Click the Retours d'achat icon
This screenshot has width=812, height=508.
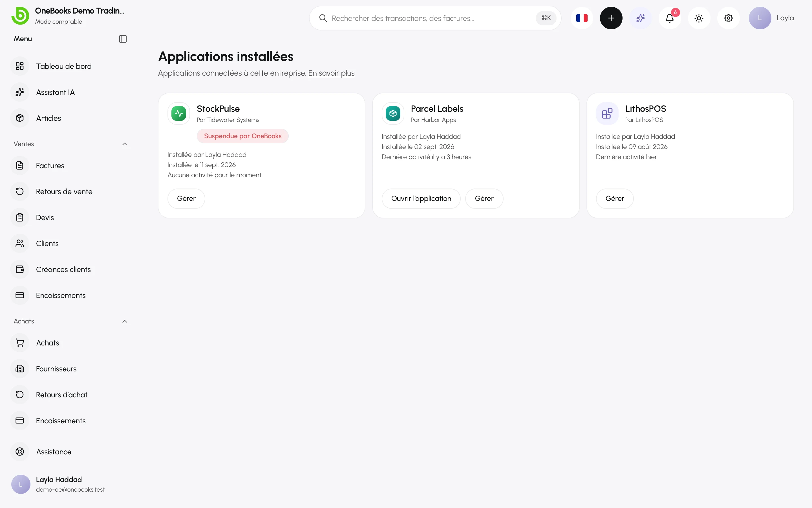tap(20, 395)
